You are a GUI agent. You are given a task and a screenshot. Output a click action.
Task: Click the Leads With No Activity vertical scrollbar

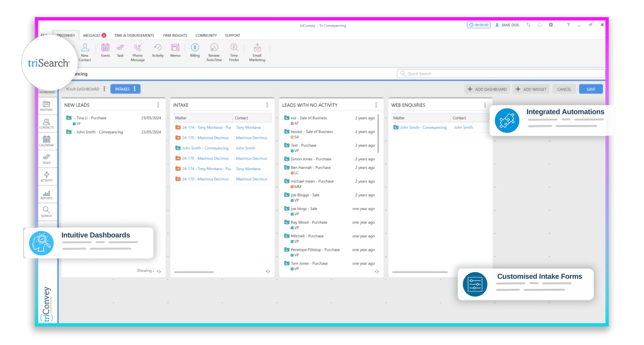pyautogui.click(x=378, y=133)
